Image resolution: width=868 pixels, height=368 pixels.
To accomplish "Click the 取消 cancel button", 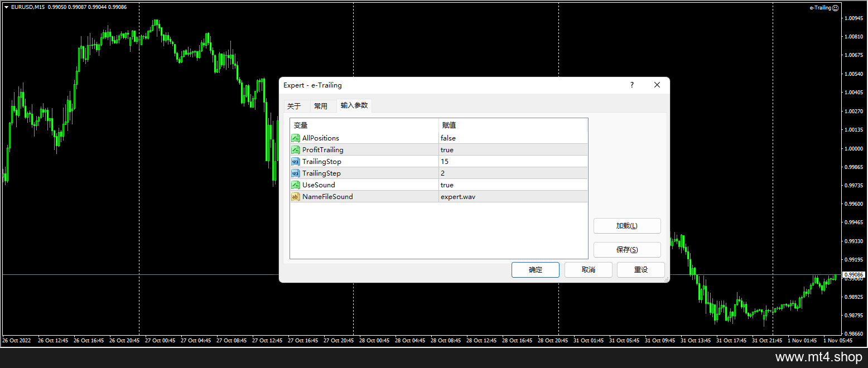I will pos(589,270).
